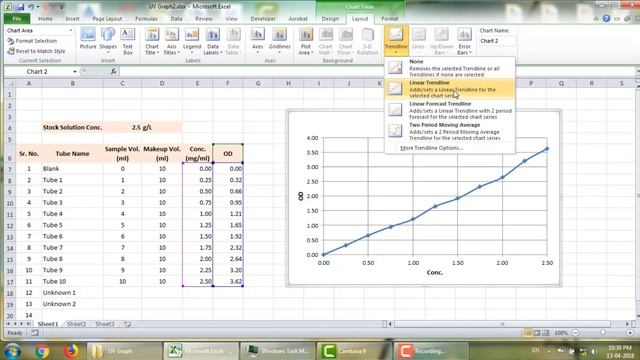This screenshot has width=640, height=360.
Task: Click Format Selection button
Action: coord(32,41)
